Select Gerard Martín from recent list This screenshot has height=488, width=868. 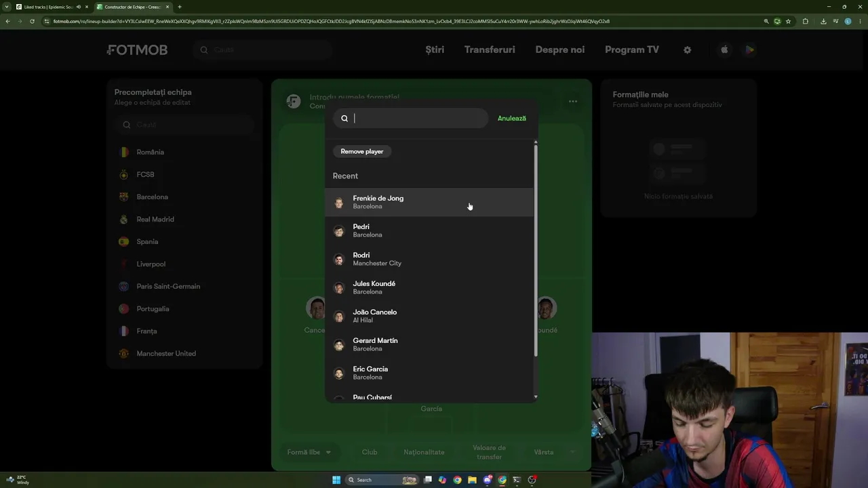pos(430,344)
